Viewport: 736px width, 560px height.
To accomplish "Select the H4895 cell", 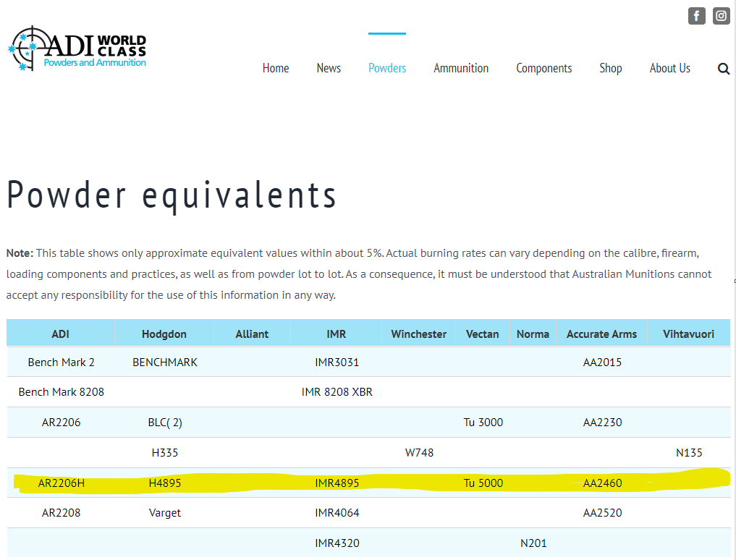I will pyautogui.click(x=165, y=483).
